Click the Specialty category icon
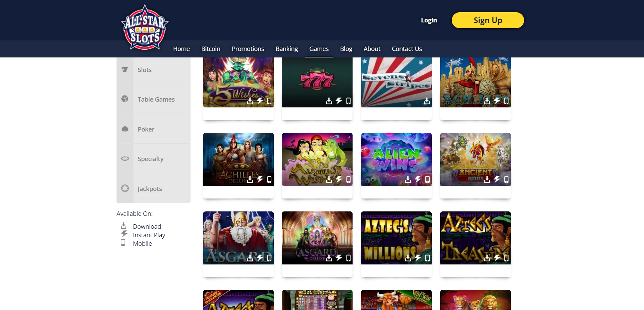 (125, 158)
